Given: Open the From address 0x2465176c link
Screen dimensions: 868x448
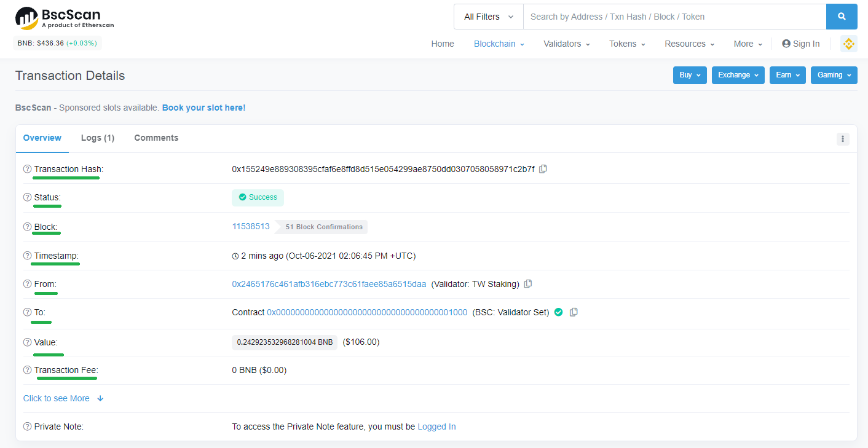Looking at the screenshot, I should click(x=329, y=284).
